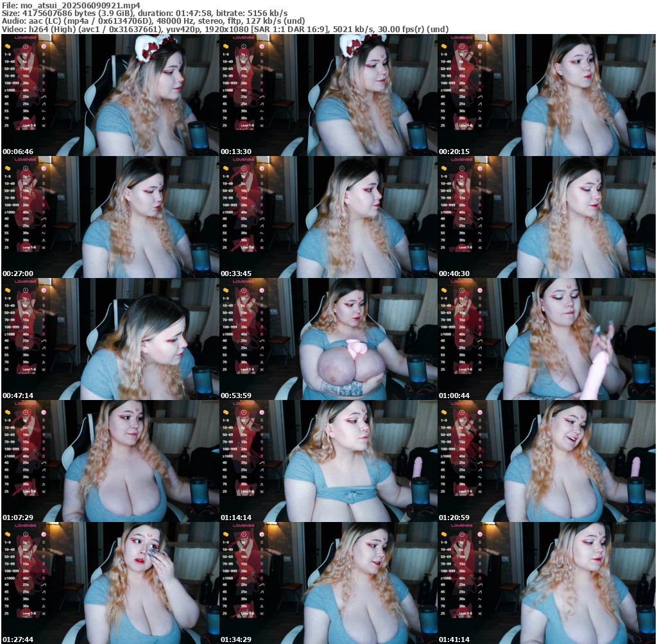Choose the thumbnail stamped 01:20:59
Image resolution: width=657 pixels, height=644 pixels.
click(547, 461)
